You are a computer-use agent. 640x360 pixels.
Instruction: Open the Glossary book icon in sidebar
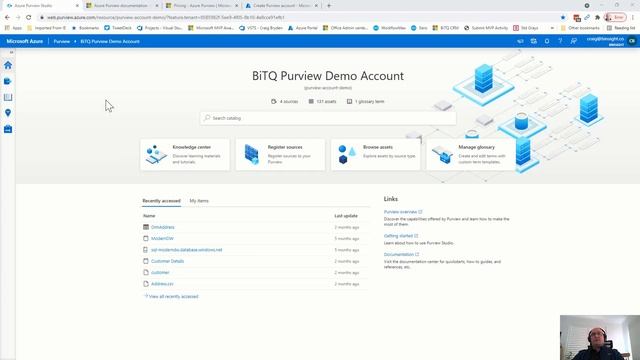click(8, 97)
